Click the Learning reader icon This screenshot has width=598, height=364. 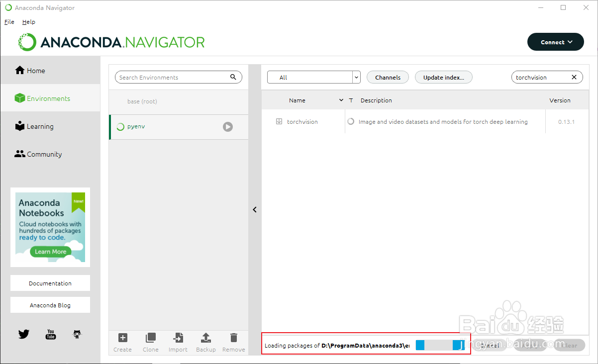(x=20, y=126)
